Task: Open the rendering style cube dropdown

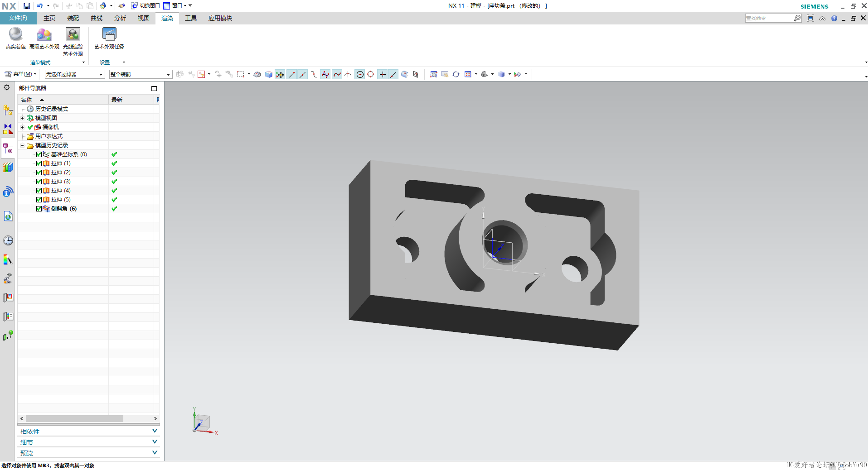Action: [509, 74]
